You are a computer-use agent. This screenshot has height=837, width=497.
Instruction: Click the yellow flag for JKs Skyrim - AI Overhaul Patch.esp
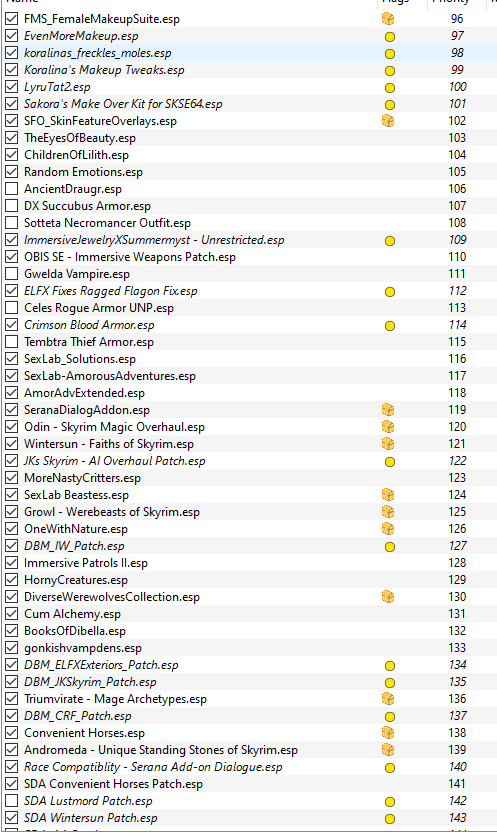pos(390,462)
